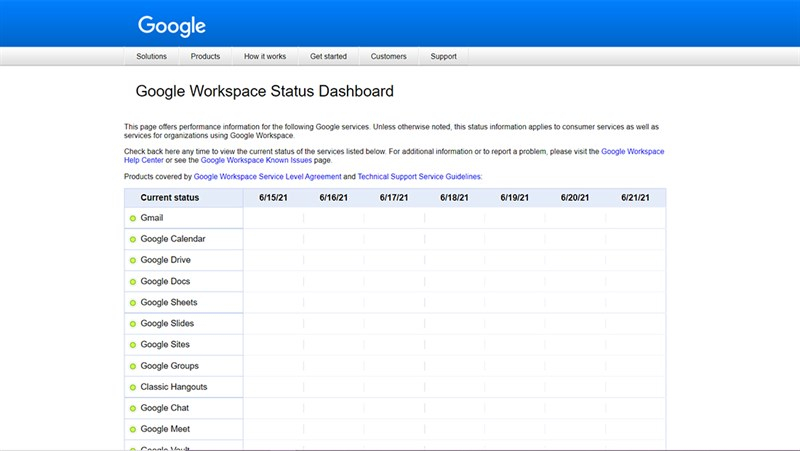Select the Google Sites row label
This screenshot has width=800, height=451.
click(165, 344)
